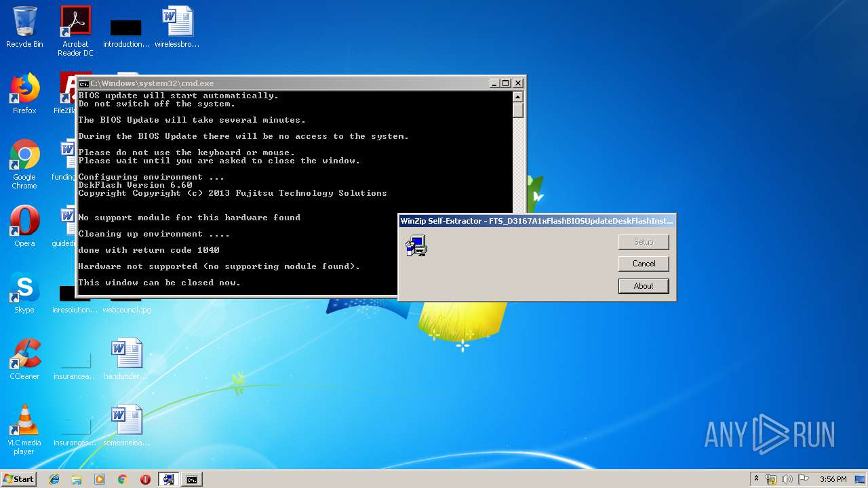Click the WinZip Self-Extractor installer icon
The width and height of the screenshot is (868, 488).
point(416,246)
